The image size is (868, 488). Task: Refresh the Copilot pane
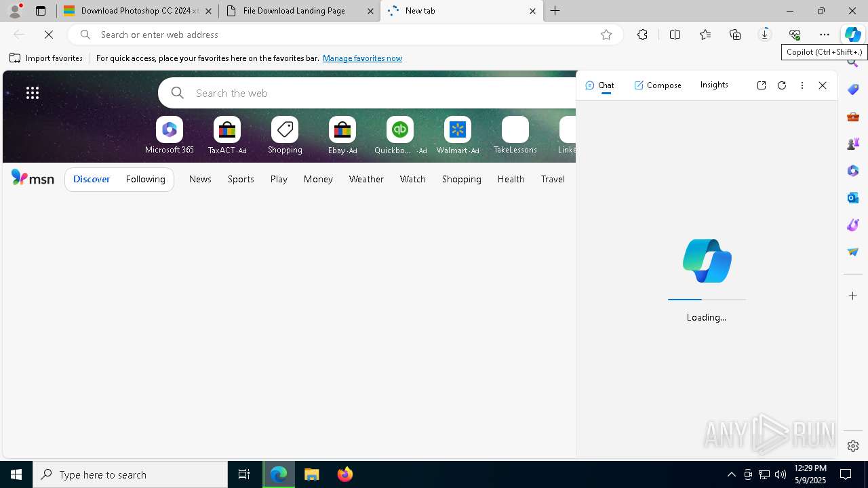(x=782, y=85)
